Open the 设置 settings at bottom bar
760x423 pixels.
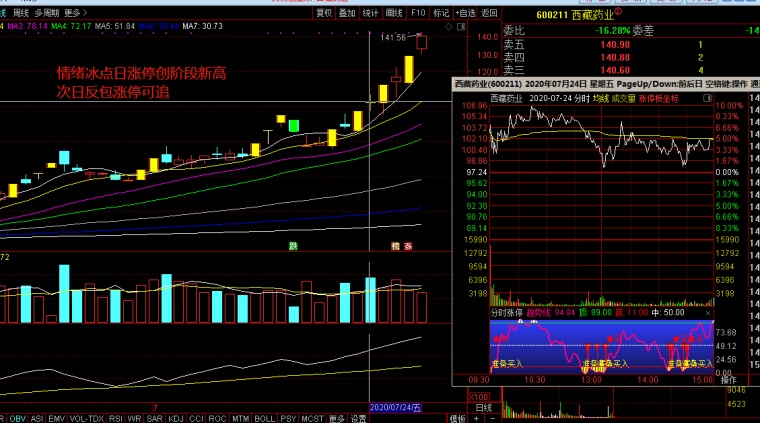click(357, 418)
